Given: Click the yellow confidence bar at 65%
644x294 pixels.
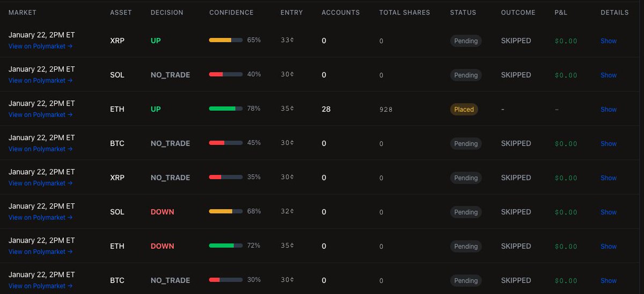Looking at the screenshot, I should pyautogui.click(x=225, y=40).
